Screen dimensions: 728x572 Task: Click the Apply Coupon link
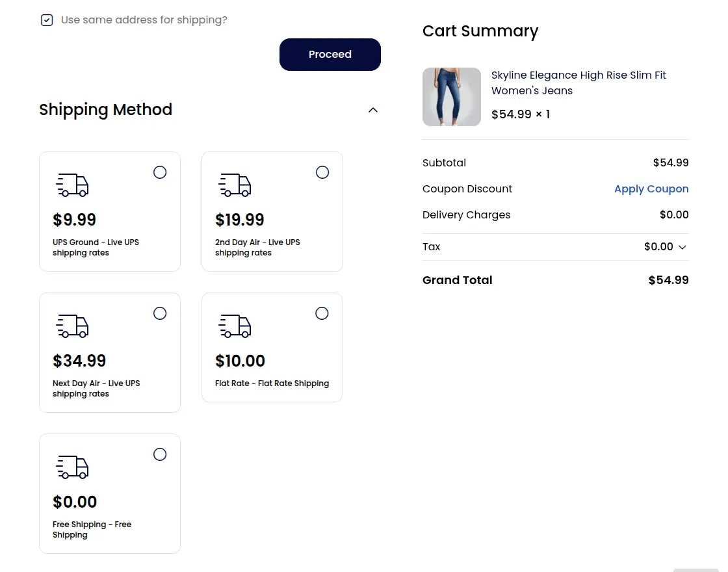click(651, 189)
